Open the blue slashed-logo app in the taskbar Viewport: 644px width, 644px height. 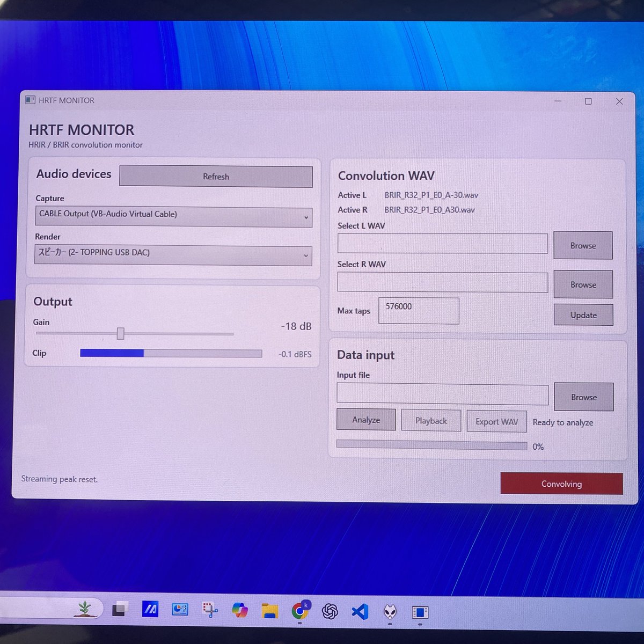pos(150,610)
